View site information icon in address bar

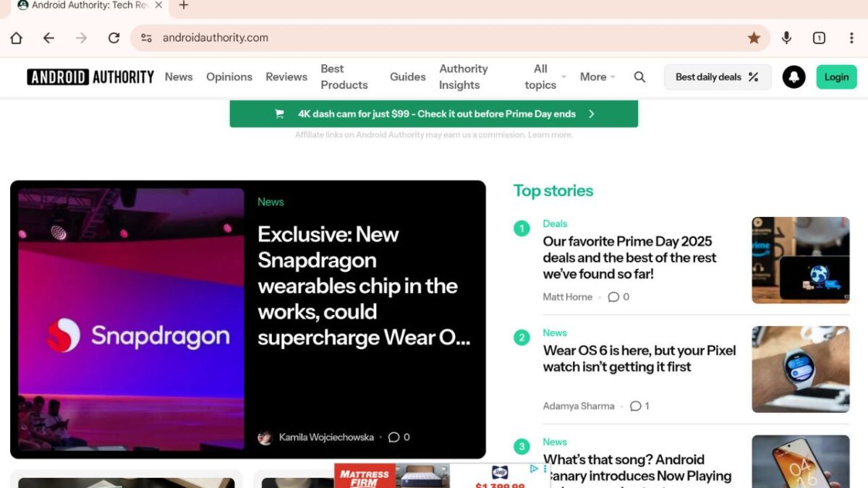146,38
